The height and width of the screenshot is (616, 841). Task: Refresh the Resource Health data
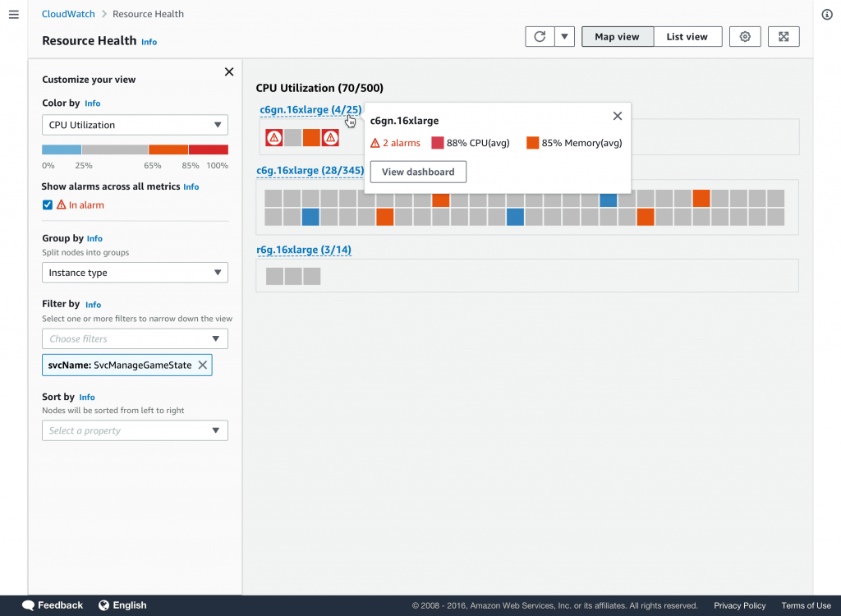click(540, 36)
